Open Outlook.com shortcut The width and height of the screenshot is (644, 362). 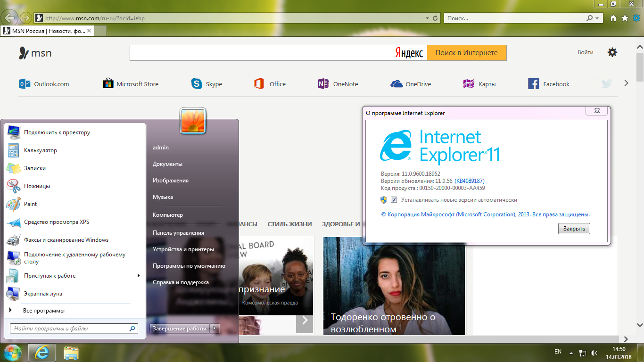[x=44, y=84]
